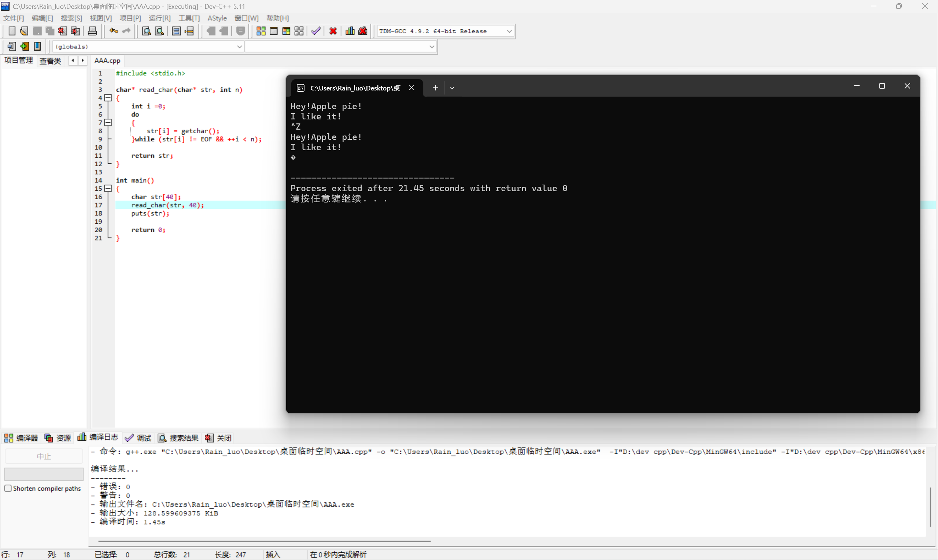Viewport: 938px width, 560px height.
Task: Click the Add bookmark green plus icon
Action: pyautogui.click(x=25, y=47)
